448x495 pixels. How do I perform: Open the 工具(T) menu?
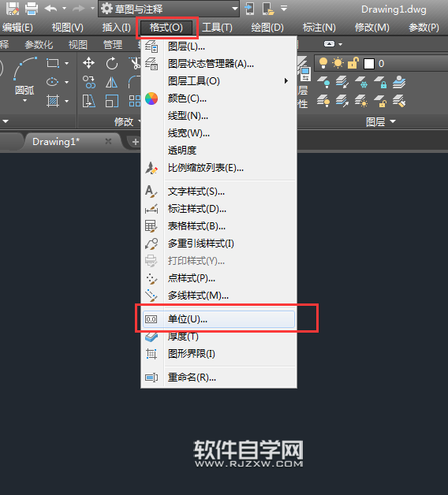coord(217,28)
